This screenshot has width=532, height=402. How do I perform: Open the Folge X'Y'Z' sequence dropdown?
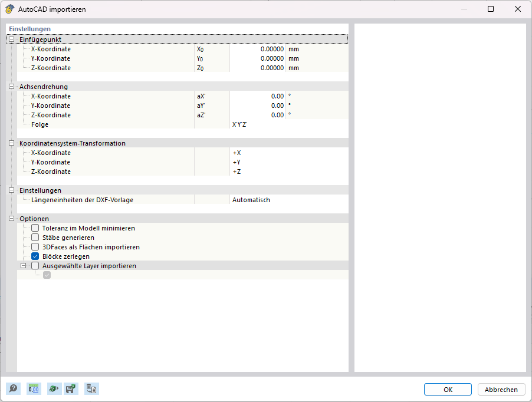289,124
